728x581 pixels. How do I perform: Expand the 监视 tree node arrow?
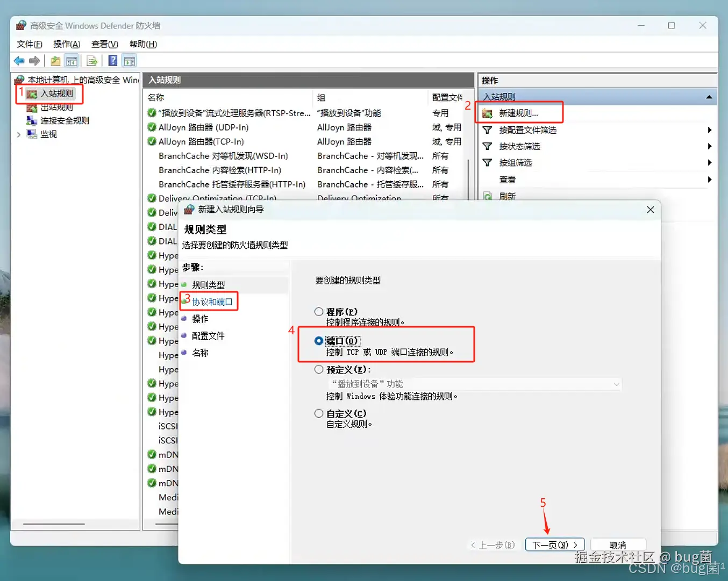click(19, 134)
